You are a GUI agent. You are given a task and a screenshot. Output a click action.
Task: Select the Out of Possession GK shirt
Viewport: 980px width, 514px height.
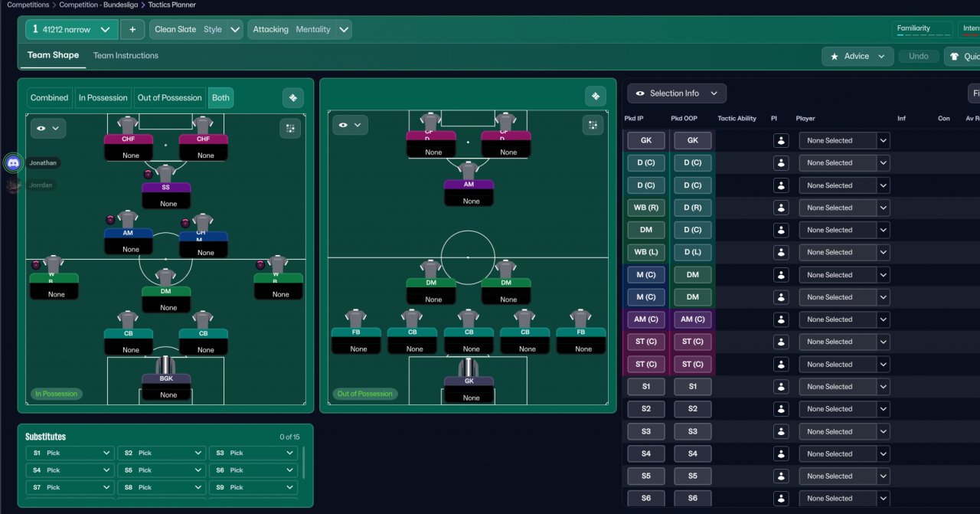(x=469, y=368)
